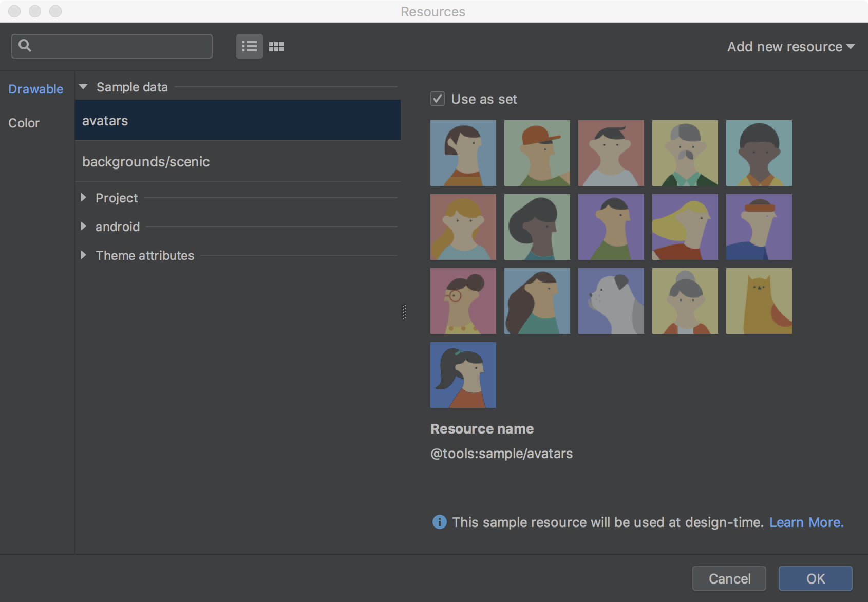Switch to grid view using the grid icon
The image size is (868, 602).
click(276, 46)
